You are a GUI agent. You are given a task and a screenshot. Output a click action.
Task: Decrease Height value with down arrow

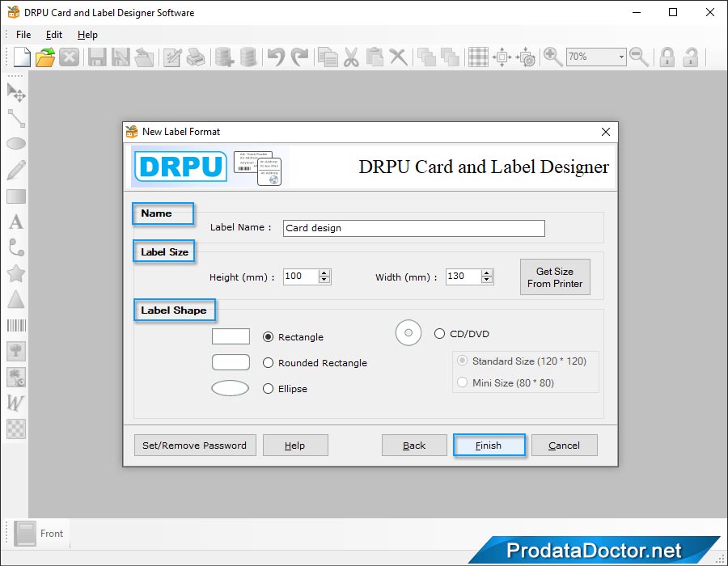click(324, 280)
